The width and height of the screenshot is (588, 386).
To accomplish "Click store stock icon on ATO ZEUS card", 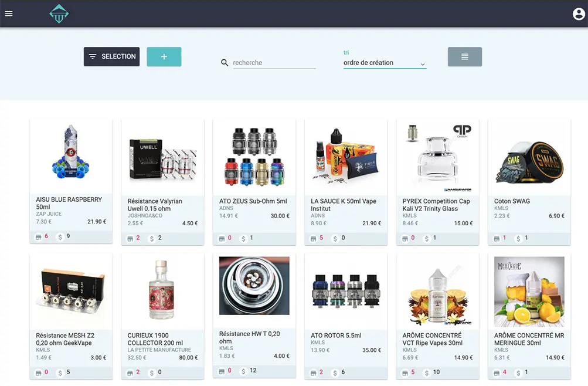I will [x=222, y=239].
